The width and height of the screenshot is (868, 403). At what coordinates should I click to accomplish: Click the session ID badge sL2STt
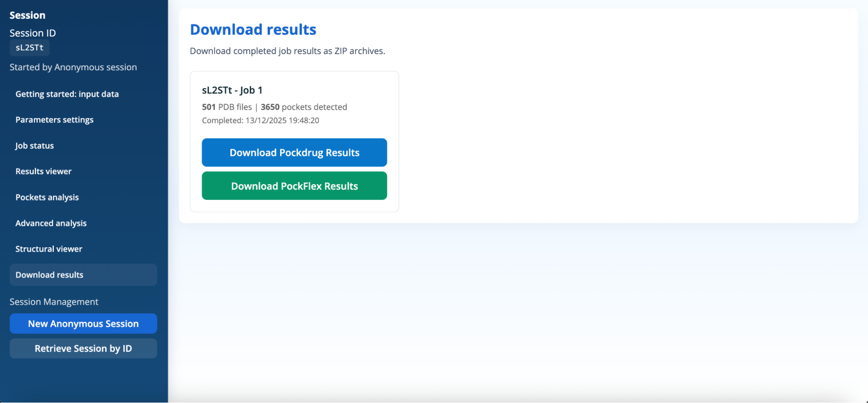[x=30, y=48]
